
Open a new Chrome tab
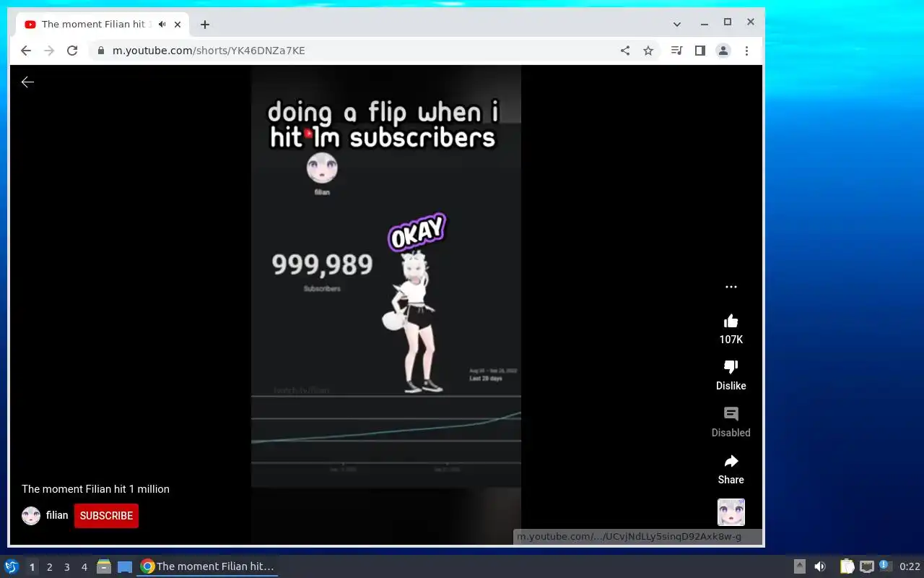coord(205,25)
